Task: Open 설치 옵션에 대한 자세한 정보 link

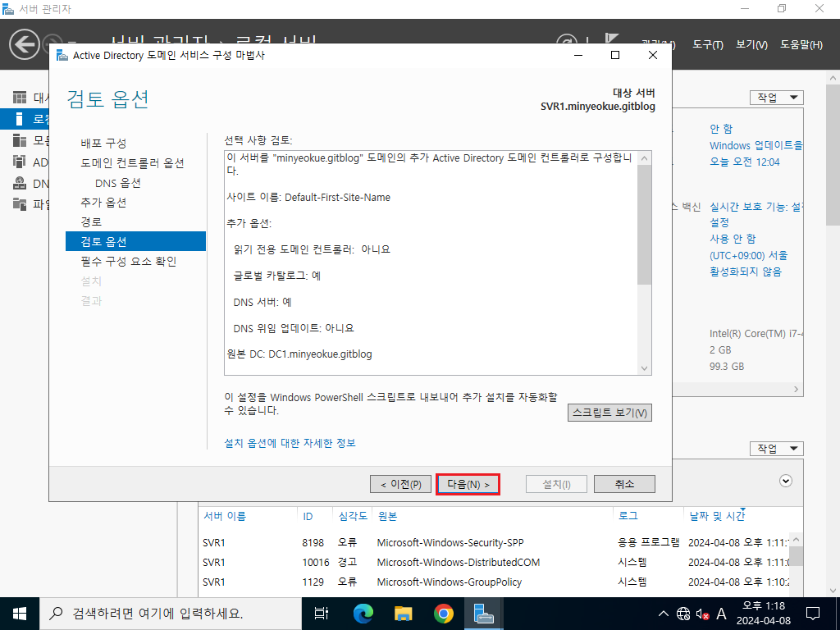Action: tap(290, 443)
